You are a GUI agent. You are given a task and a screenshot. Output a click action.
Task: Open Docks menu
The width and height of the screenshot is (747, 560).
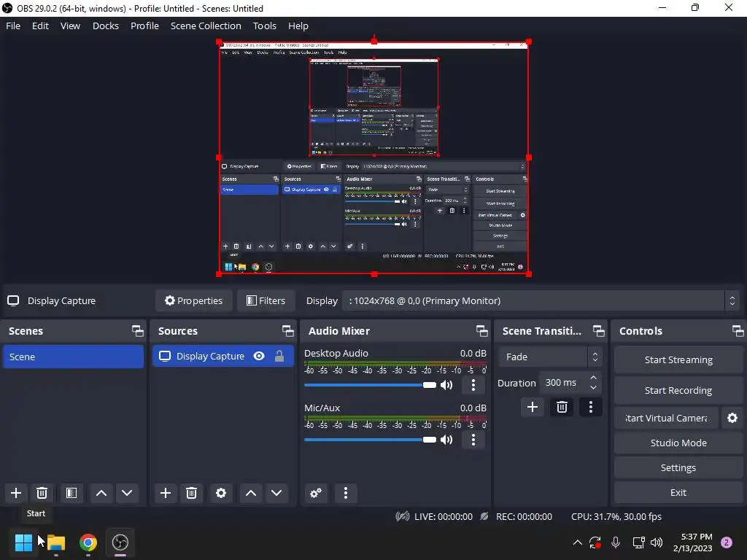point(106,26)
